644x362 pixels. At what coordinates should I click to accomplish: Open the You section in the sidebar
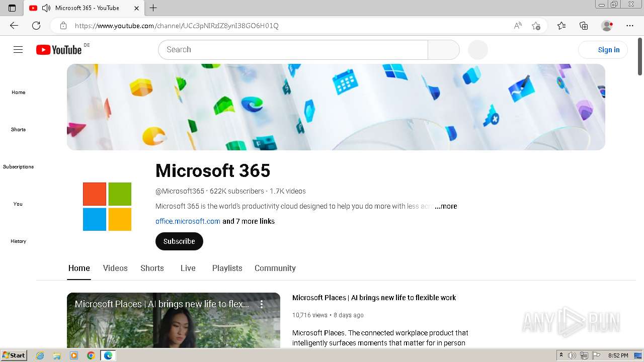pyautogui.click(x=18, y=204)
